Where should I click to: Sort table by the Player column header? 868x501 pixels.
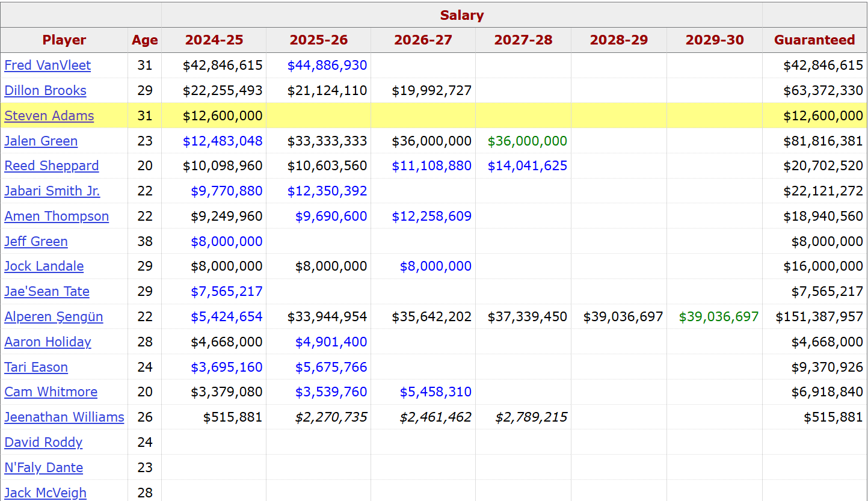click(64, 40)
